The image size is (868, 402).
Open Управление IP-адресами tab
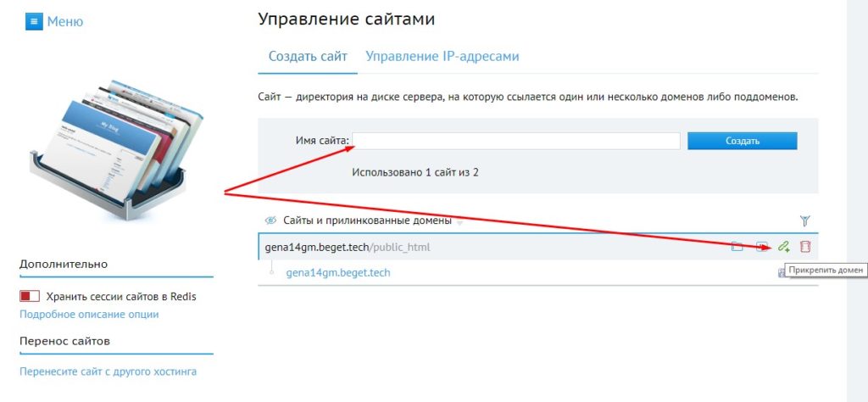(442, 57)
